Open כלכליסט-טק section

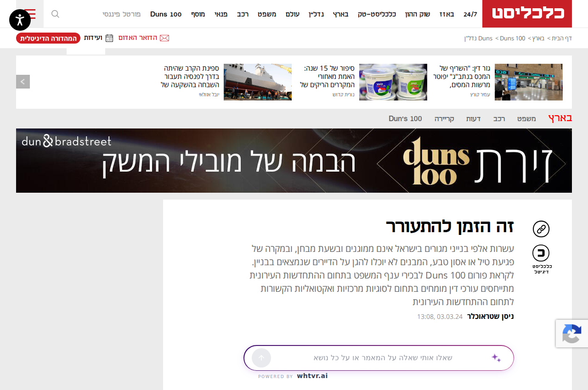tap(377, 14)
